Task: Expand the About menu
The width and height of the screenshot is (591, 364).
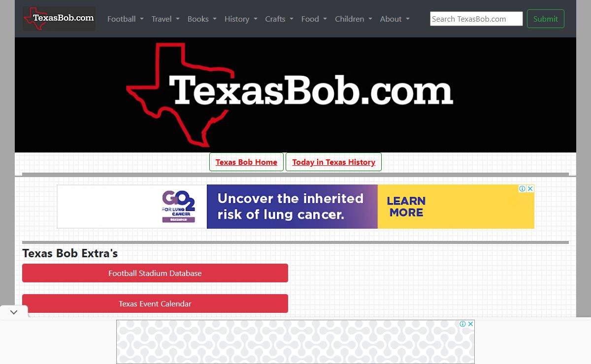Action: (395, 19)
